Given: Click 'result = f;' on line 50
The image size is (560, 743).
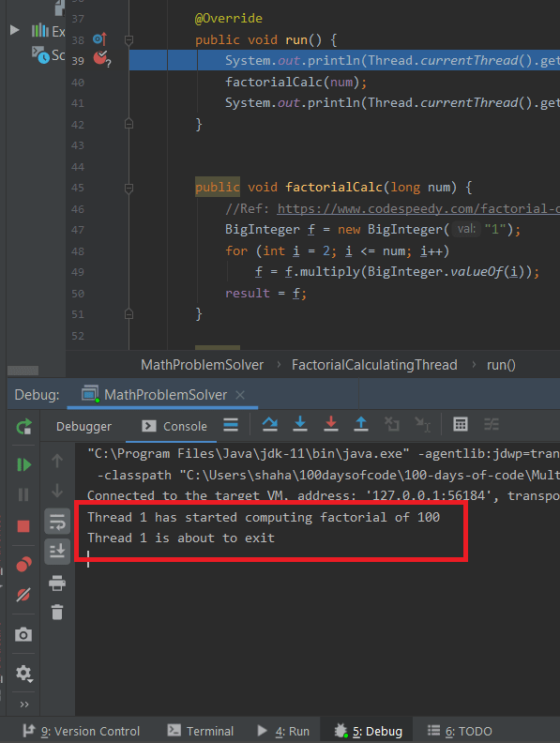Looking at the screenshot, I should 265,294.
